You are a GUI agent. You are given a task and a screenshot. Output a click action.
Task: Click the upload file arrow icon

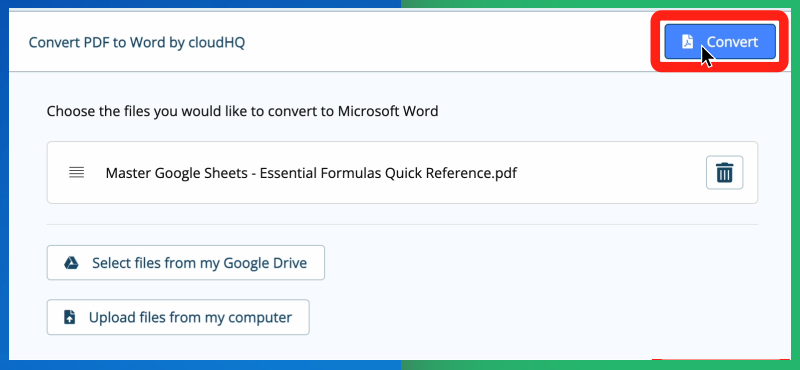coord(70,317)
